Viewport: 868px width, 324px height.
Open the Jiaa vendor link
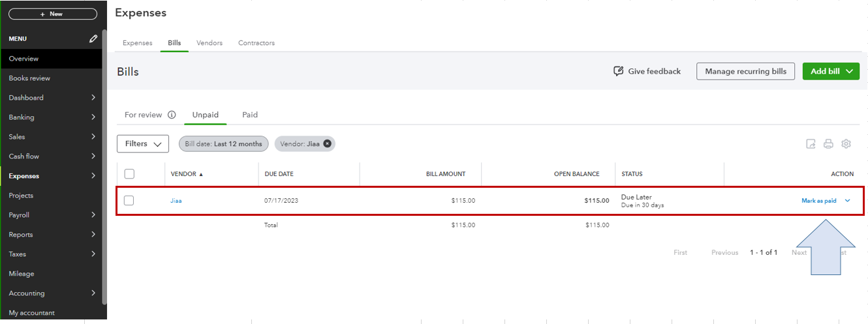pyautogui.click(x=176, y=201)
